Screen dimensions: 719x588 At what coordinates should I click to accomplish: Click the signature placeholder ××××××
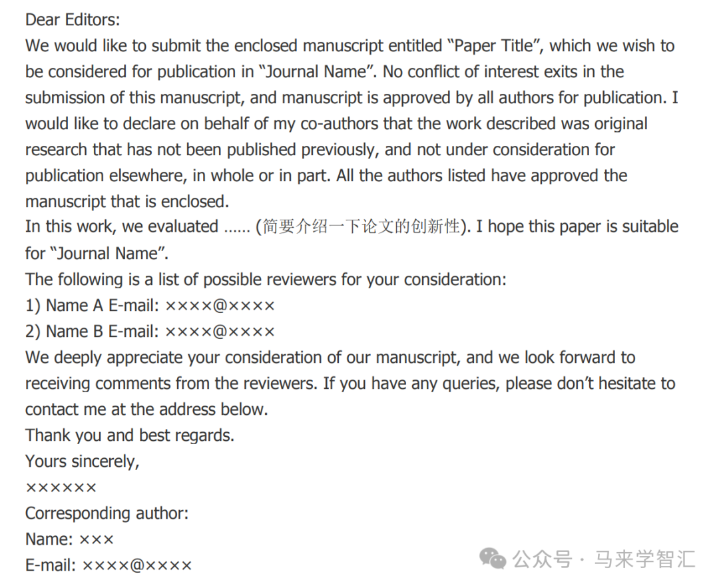[x=61, y=487]
